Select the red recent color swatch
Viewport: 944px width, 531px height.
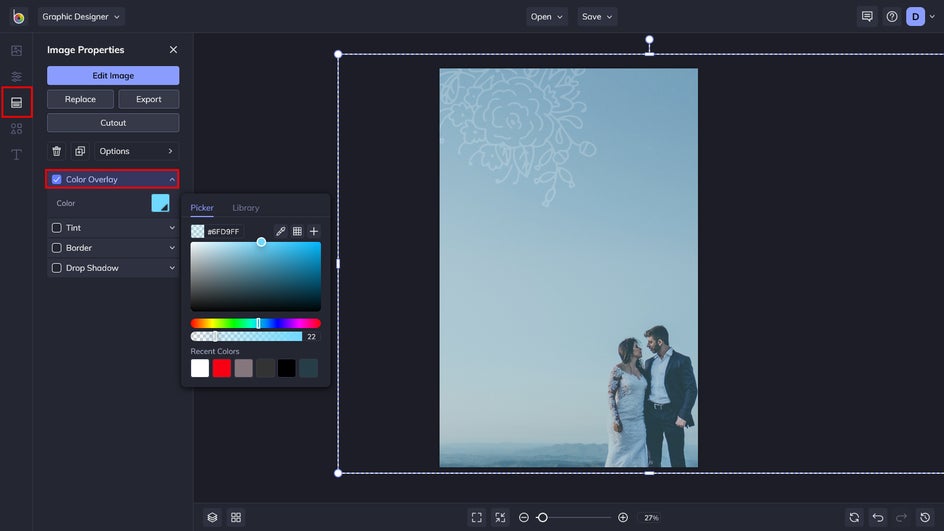click(x=222, y=368)
